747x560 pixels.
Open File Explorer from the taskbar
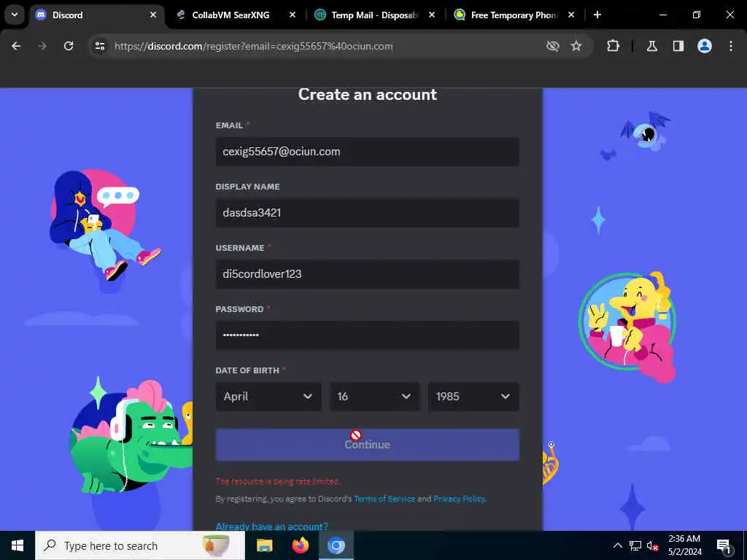click(264, 545)
